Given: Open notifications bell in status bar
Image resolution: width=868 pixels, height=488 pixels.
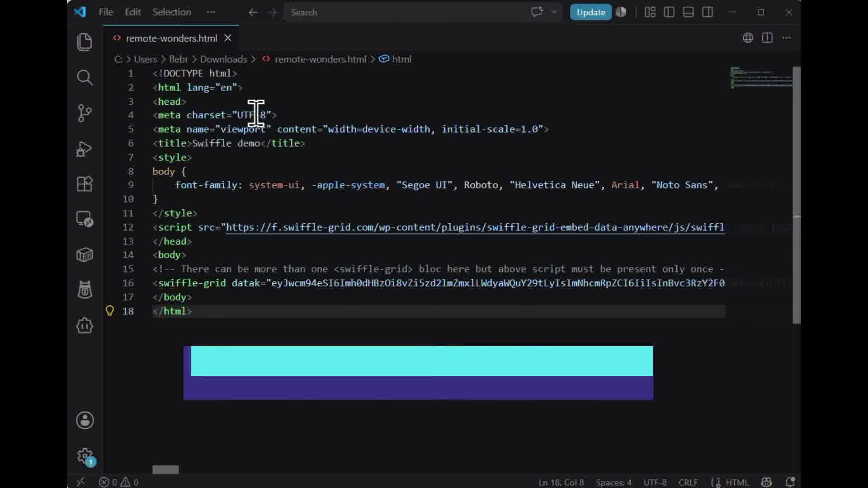Looking at the screenshot, I should [790, 483].
